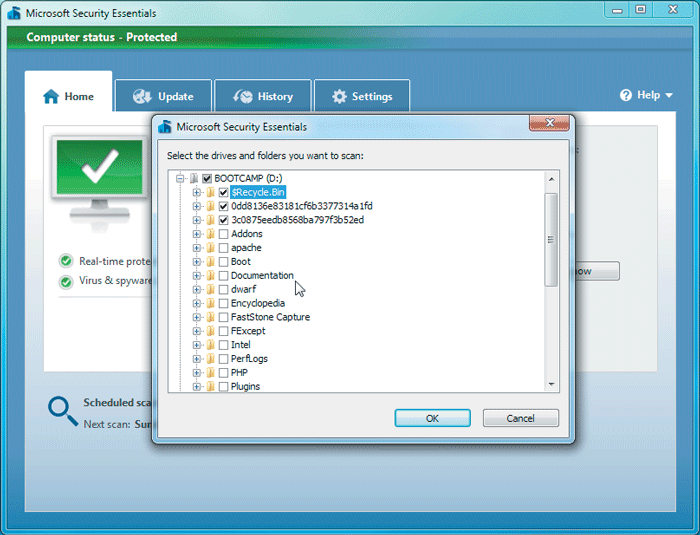Uncheck the 0dd8136e83181cf6b3377314a1fd checkbox
The height and width of the screenshot is (535, 700).
coord(224,206)
